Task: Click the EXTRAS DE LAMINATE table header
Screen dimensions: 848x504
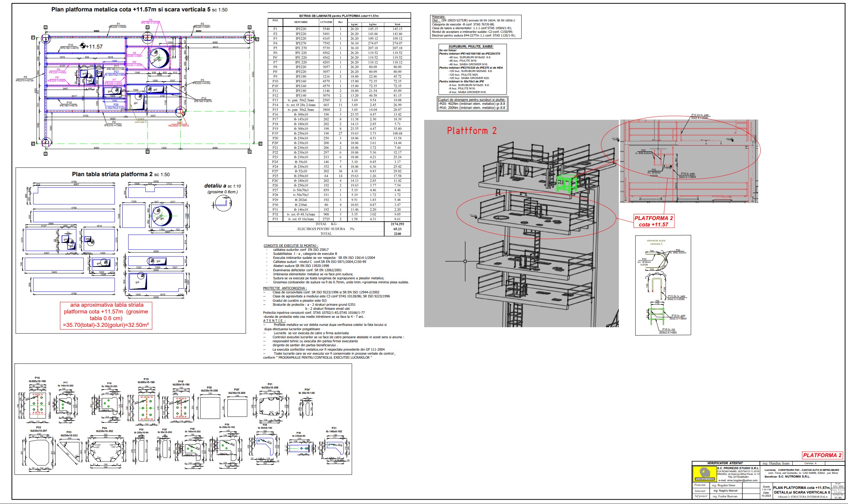Action: tap(339, 16)
